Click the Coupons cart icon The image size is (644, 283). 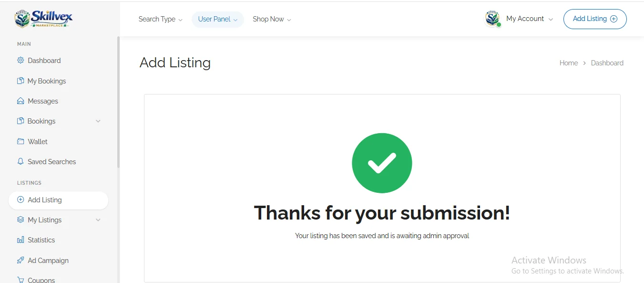pyautogui.click(x=20, y=280)
